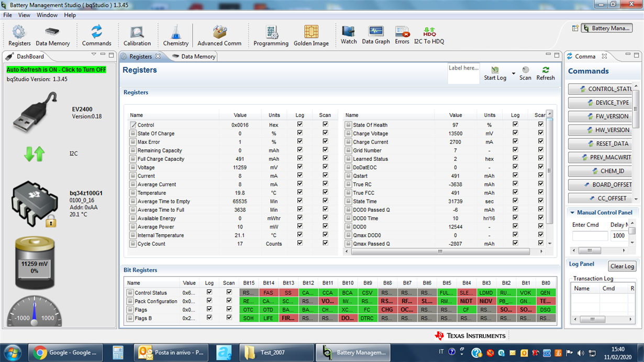Click the Label here text field
The height and width of the screenshot is (362, 644).
pyautogui.click(x=463, y=74)
